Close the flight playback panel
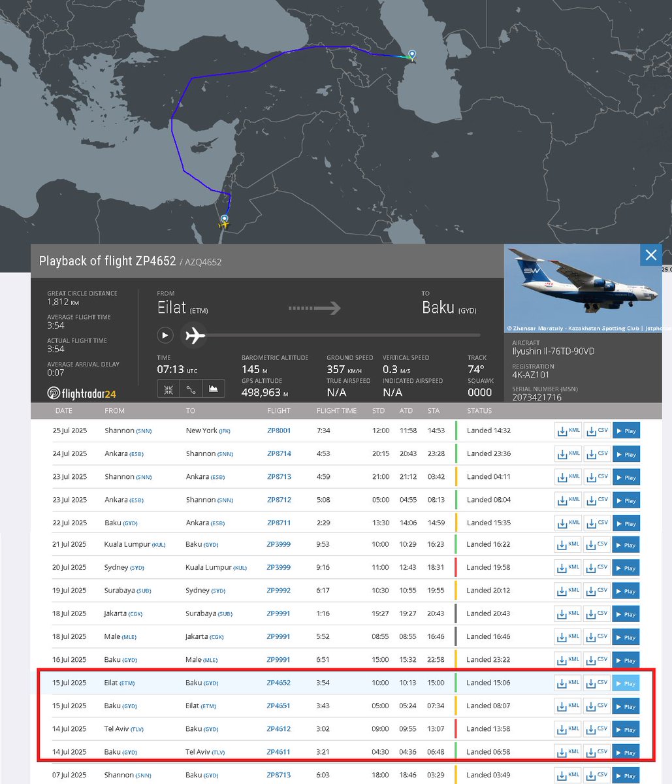Image resolution: width=672 pixels, height=784 pixels. 650,255
